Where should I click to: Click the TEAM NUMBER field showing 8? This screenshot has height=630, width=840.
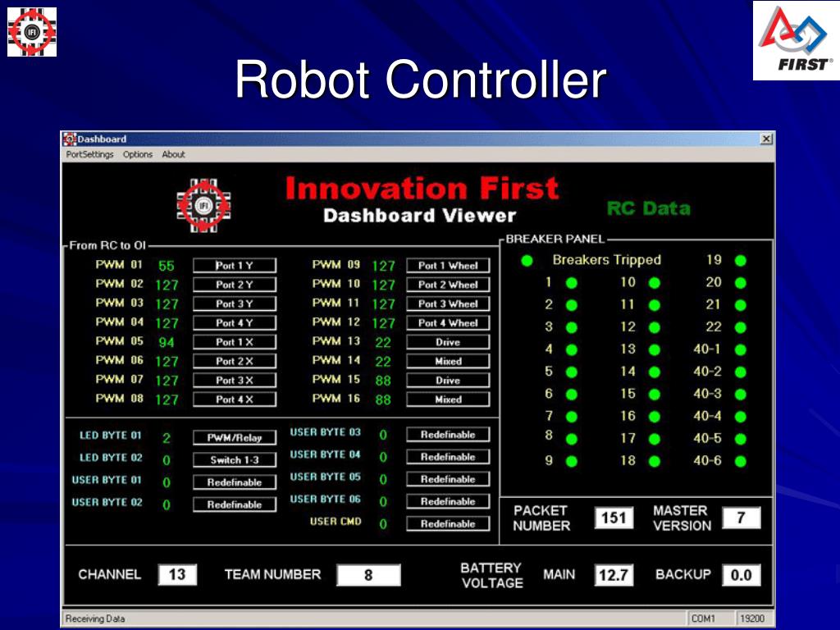tap(368, 575)
